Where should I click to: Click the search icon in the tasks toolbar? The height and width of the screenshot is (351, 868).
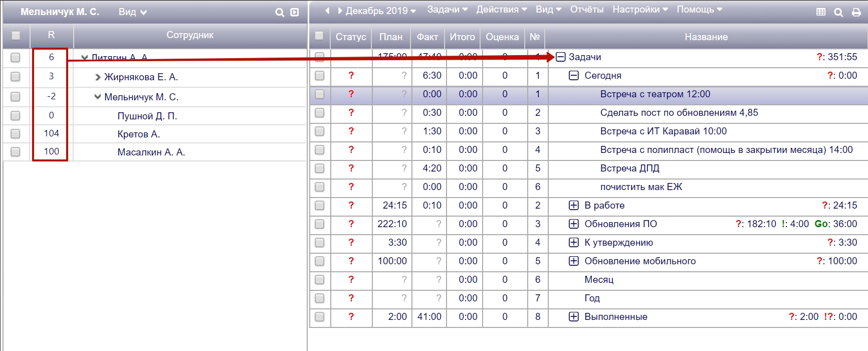click(838, 13)
